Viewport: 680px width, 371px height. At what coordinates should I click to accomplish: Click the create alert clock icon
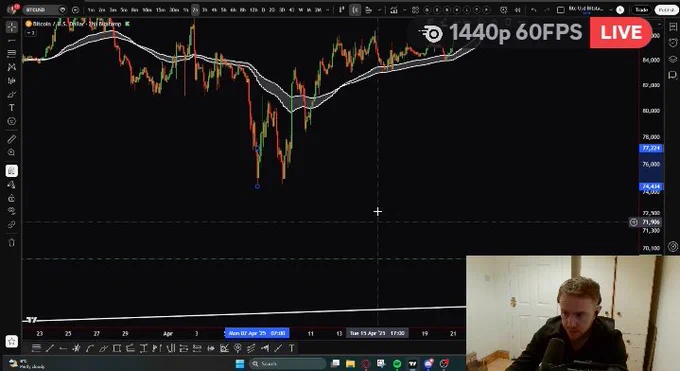pyautogui.click(x=503, y=10)
